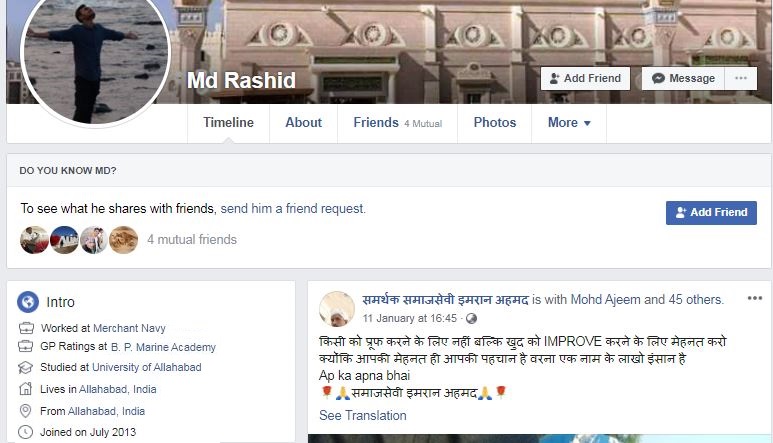773x443 pixels.
Task: Click the location pin icon beside From
Action: (x=26, y=411)
